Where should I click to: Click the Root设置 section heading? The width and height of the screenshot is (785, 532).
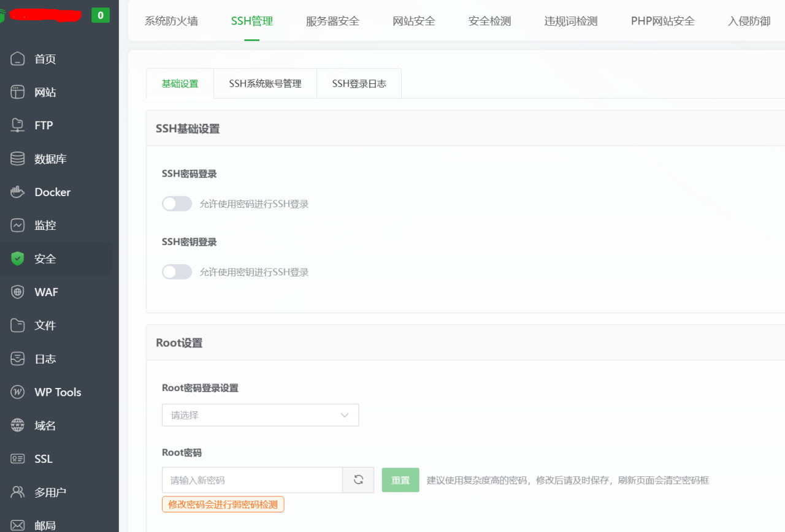[179, 343]
